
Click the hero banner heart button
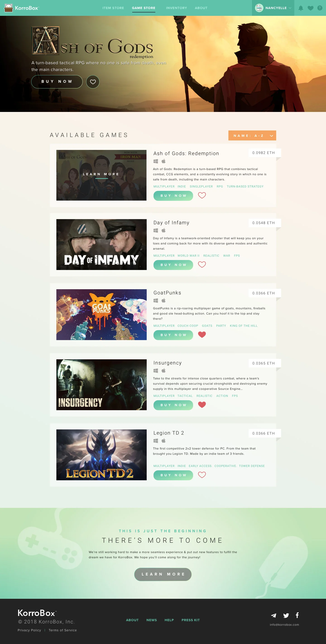[x=93, y=82]
